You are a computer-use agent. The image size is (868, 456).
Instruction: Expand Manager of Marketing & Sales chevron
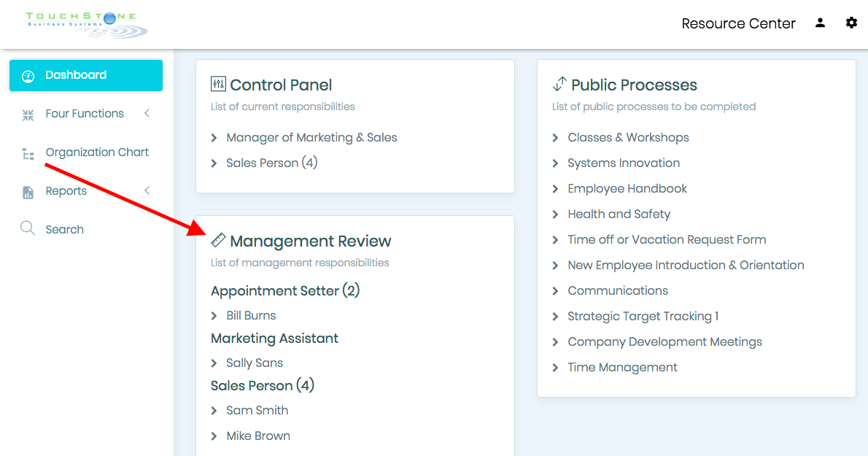(214, 138)
